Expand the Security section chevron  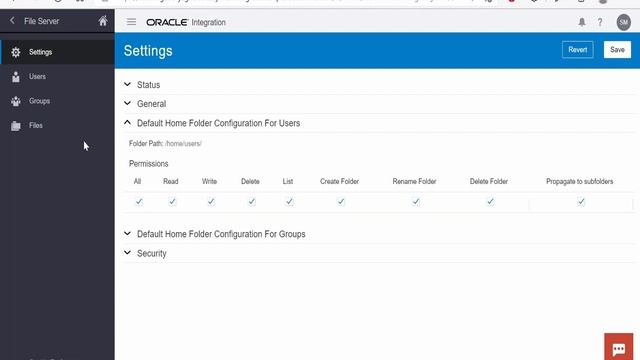tap(127, 253)
